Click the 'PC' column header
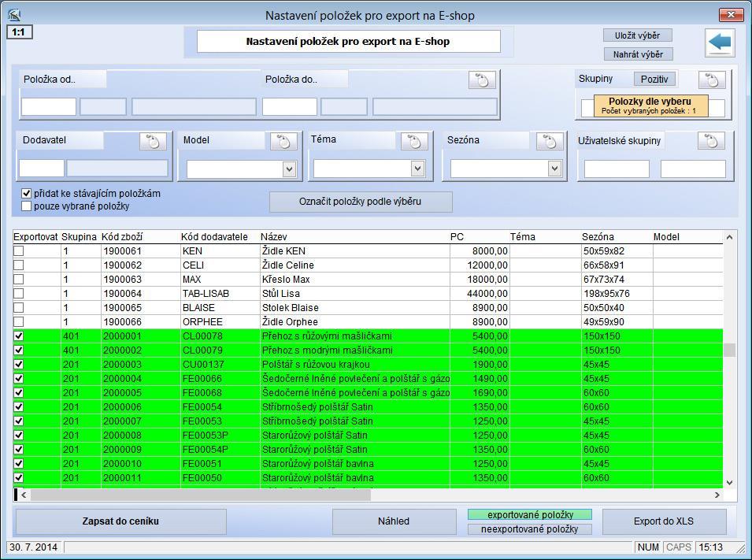 tap(457, 237)
